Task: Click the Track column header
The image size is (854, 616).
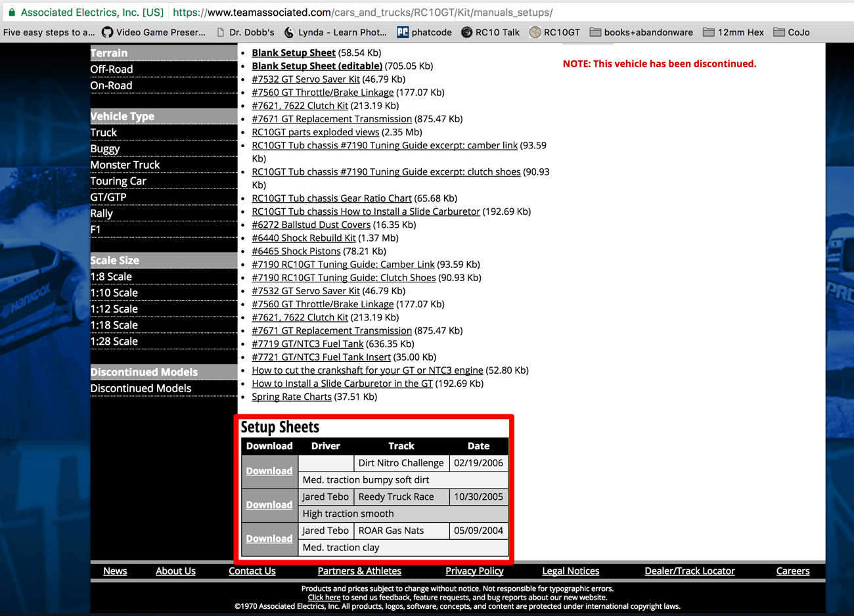Action: (x=401, y=446)
